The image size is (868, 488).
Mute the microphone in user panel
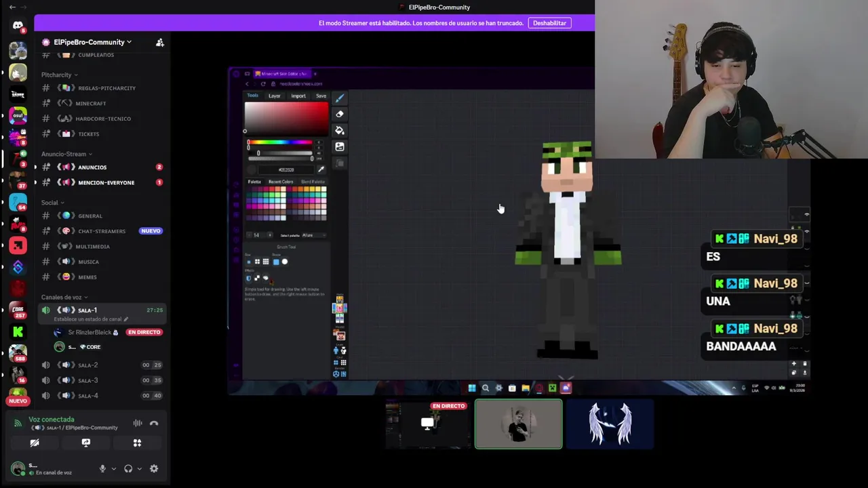click(102, 468)
